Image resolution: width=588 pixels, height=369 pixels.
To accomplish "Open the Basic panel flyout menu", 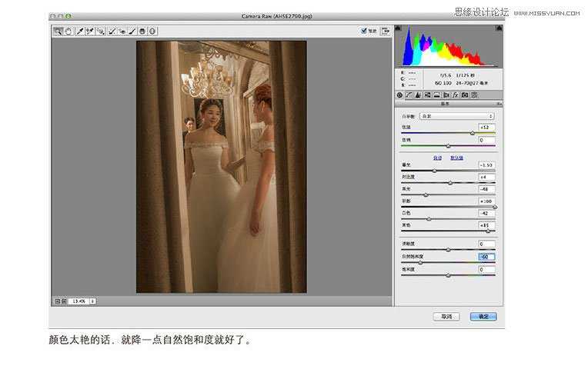I will (x=499, y=104).
